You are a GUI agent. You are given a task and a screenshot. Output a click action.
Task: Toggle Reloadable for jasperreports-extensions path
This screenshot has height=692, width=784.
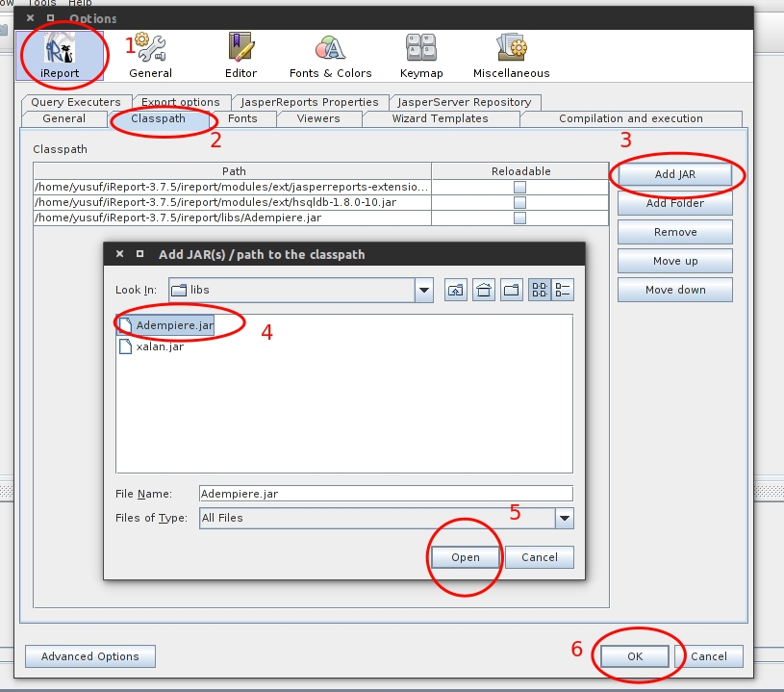click(x=520, y=187)
